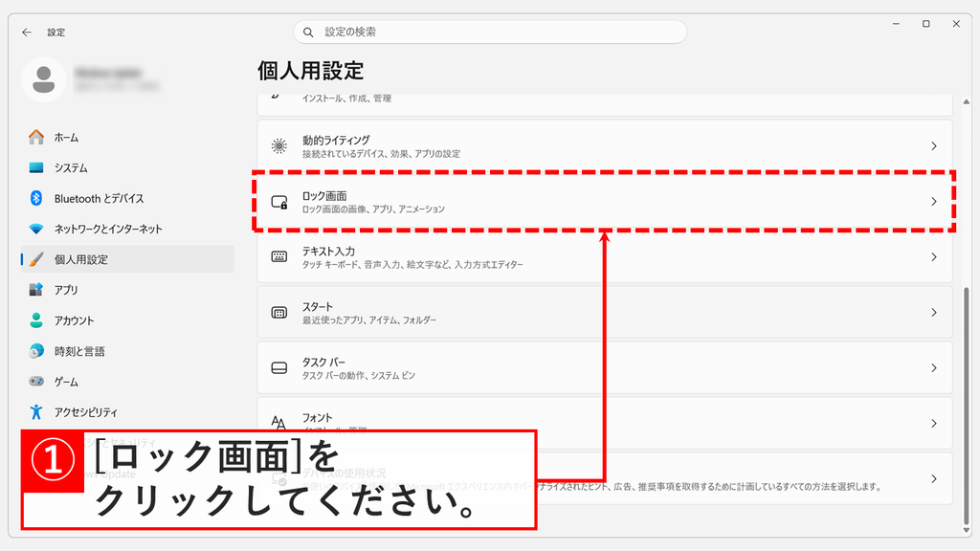Click the 時刻と言語 globe clock icon

tap(36, 351)
